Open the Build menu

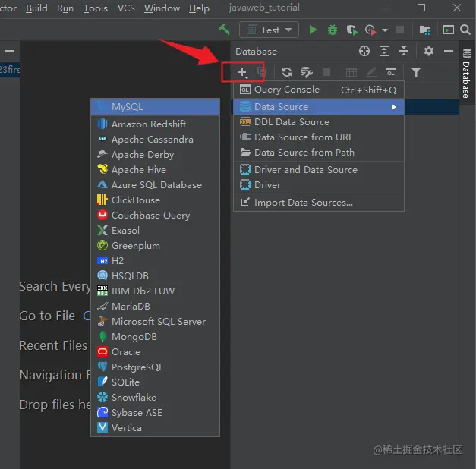[36, 8]
